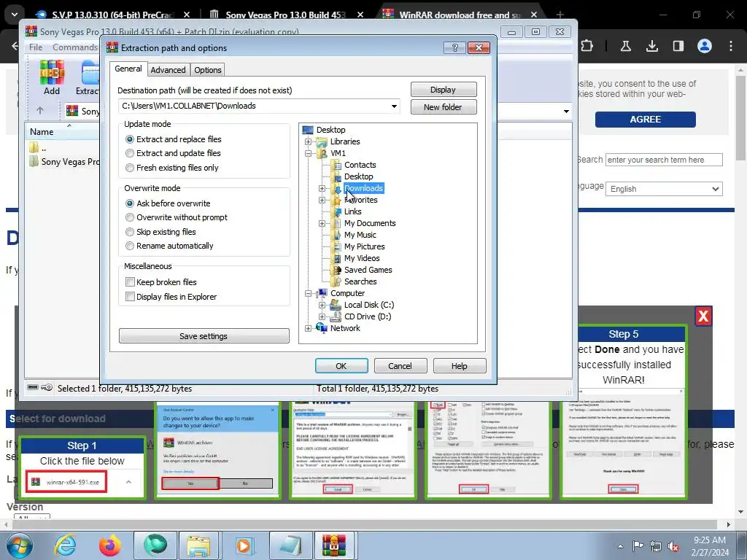The height and width of the screenshot is (560, 747).
Task: Click the help question mark in dialog title
Action: [454, 47]
